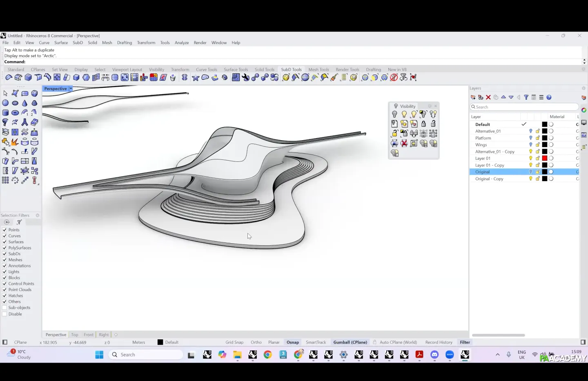Toggle the SubDs selection filter checkbox
Screen dimensions: 588x381
click(x=4, y=254)
